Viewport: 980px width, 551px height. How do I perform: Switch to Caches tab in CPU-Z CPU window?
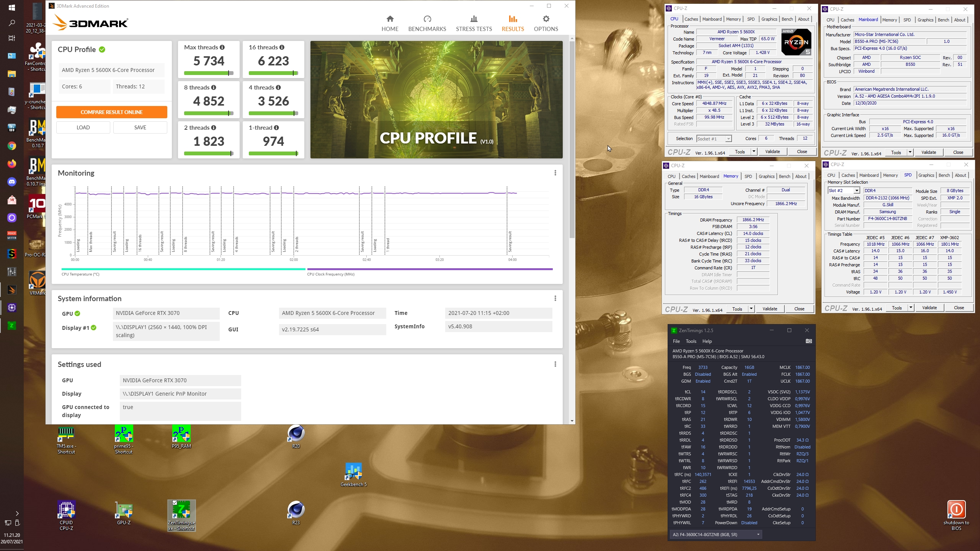coord(691,19)
